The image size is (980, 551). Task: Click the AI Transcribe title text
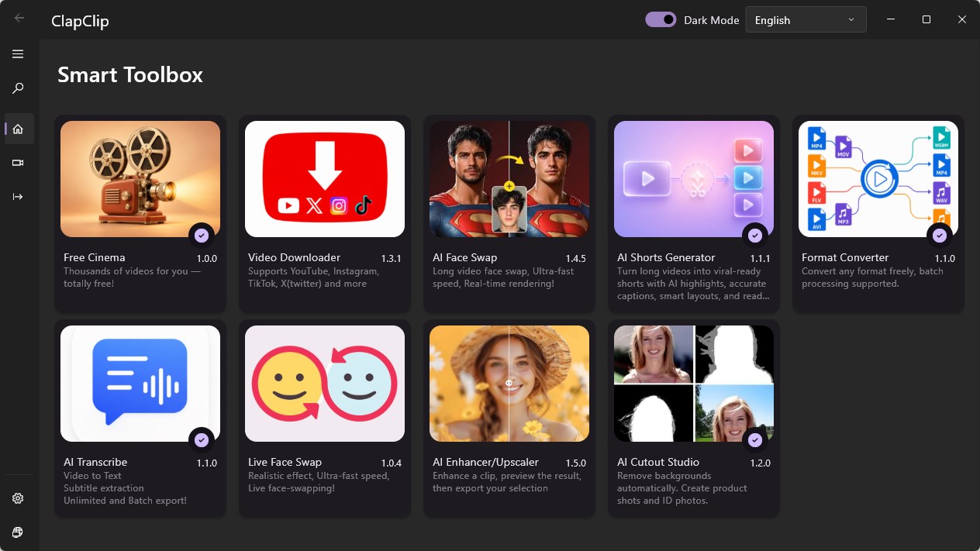[x=95, y=462]
